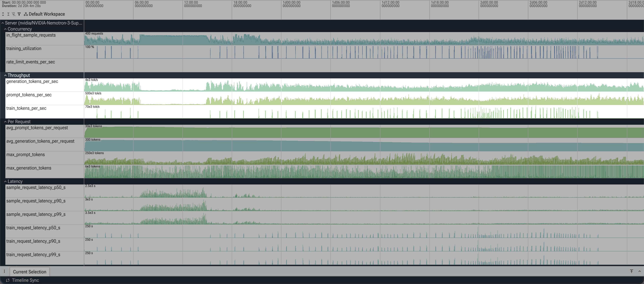Click the workspace icon beside Default Workspace

click(x=26, y=14)
